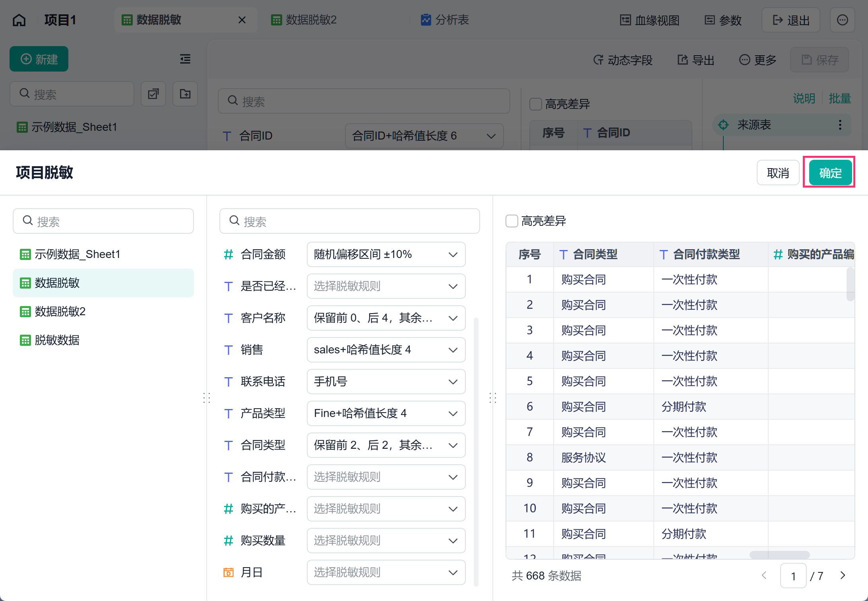Open 联系电话 masking rule dropdown
This screenshot has width=868, height=601.
pyautogui.click(x=386, y=382)
